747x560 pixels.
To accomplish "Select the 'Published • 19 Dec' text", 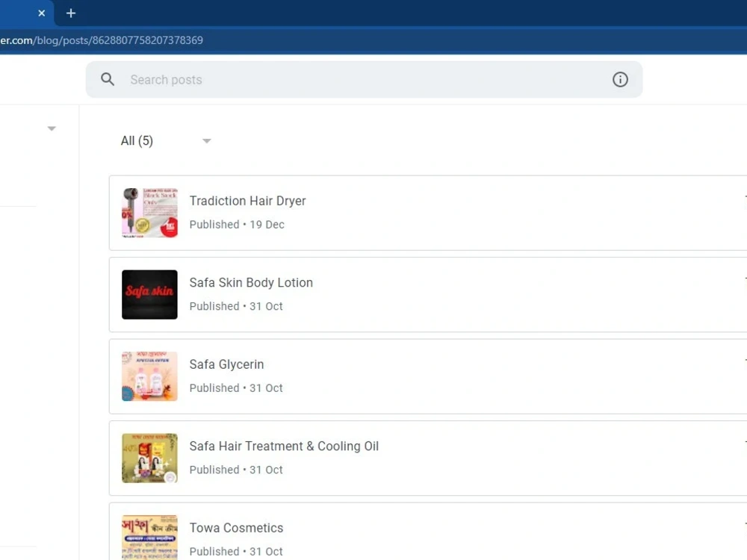I will tap(237, 224).
